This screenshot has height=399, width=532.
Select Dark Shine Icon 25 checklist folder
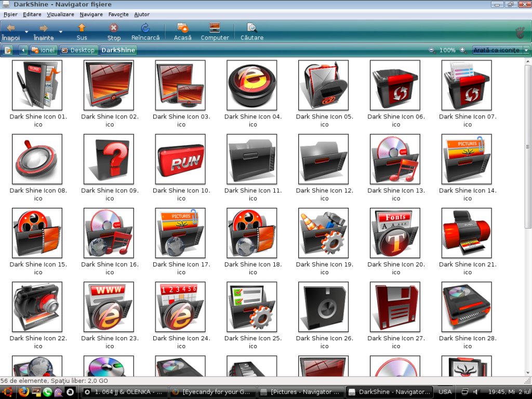pyautogui.click(x=252, y=307)
